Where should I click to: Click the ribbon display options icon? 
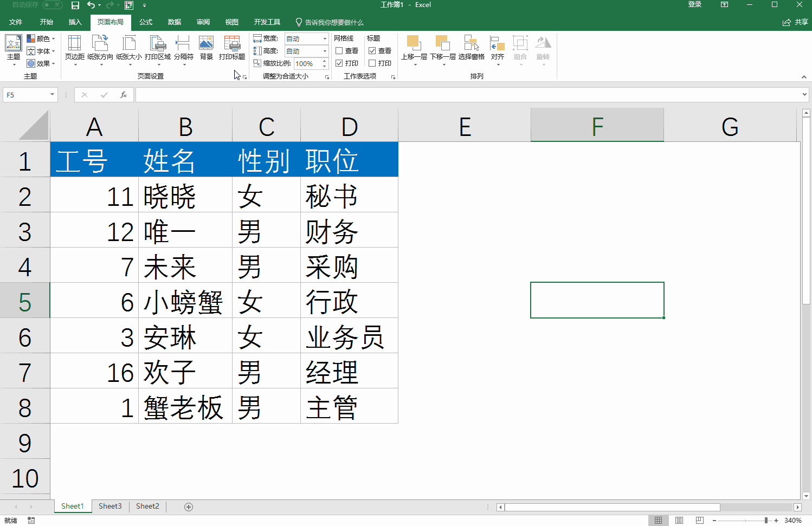pos(724,5)
